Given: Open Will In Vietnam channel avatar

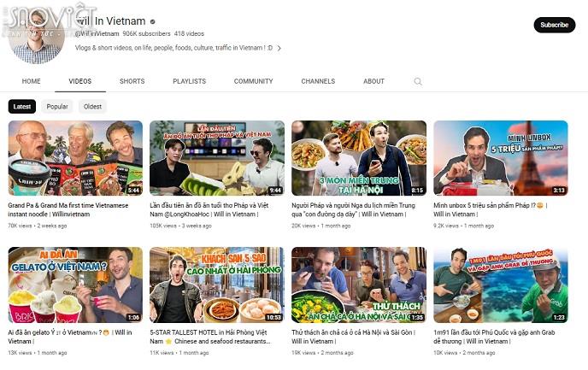Looking at the screenshot, I should pyautogui.click(x=37, y=36).
